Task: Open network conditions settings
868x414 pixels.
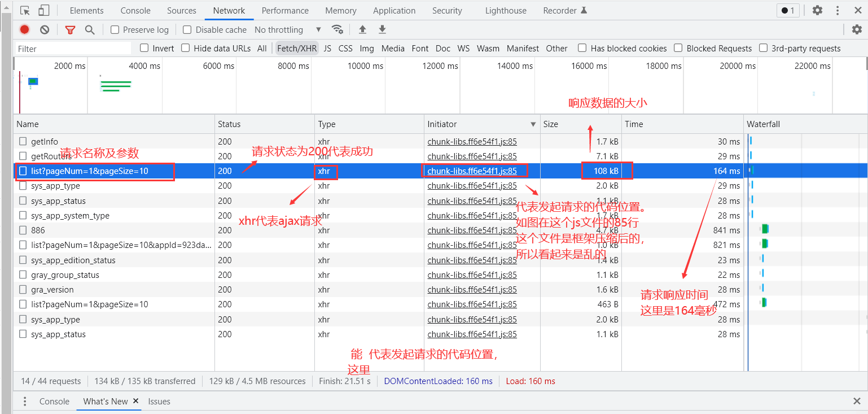Action: pos(337,29)
